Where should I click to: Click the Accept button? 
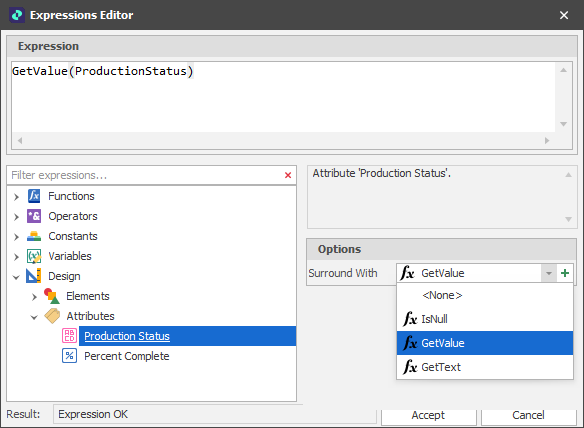tap(428, 415)
